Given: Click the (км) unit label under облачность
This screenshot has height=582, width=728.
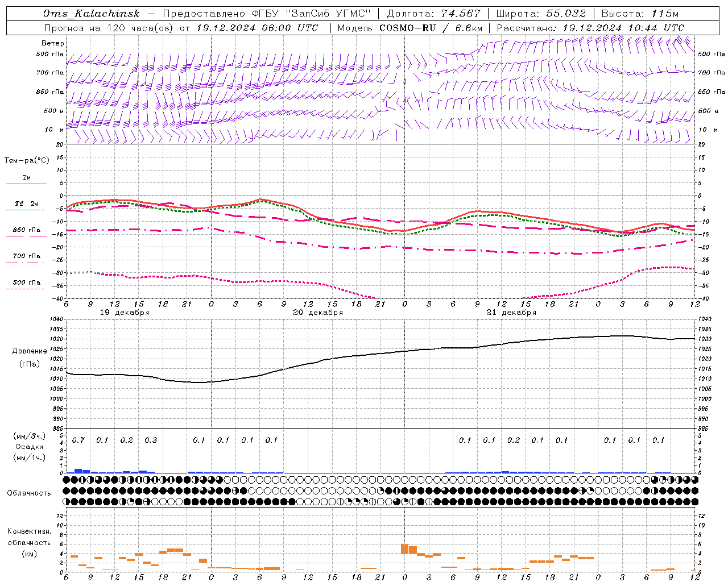Looking at the screenshot, I should (x=29, y=554).
